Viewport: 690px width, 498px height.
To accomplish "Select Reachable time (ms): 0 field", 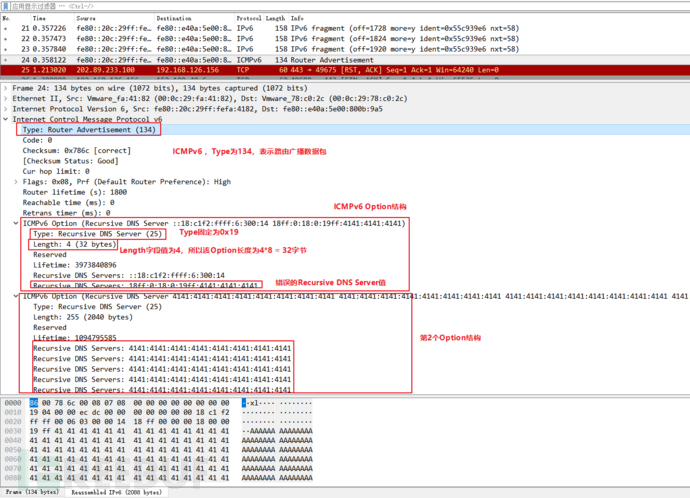I will 69,203.
